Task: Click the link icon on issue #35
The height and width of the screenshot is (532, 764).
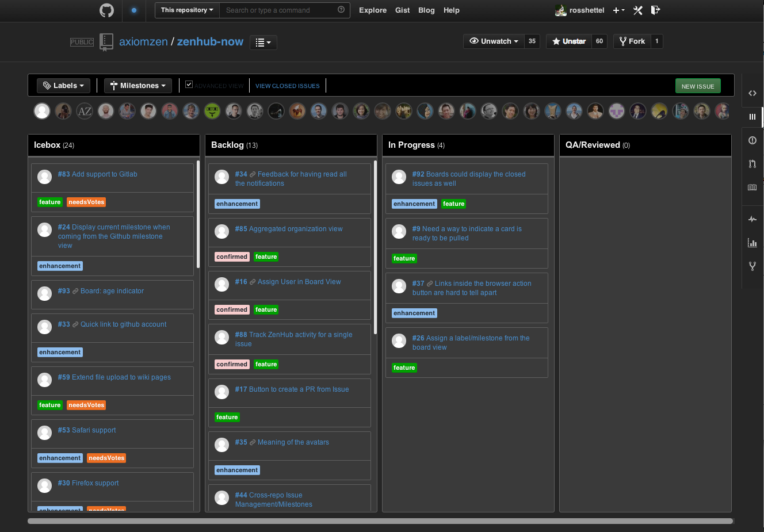Action: (253, 443)
